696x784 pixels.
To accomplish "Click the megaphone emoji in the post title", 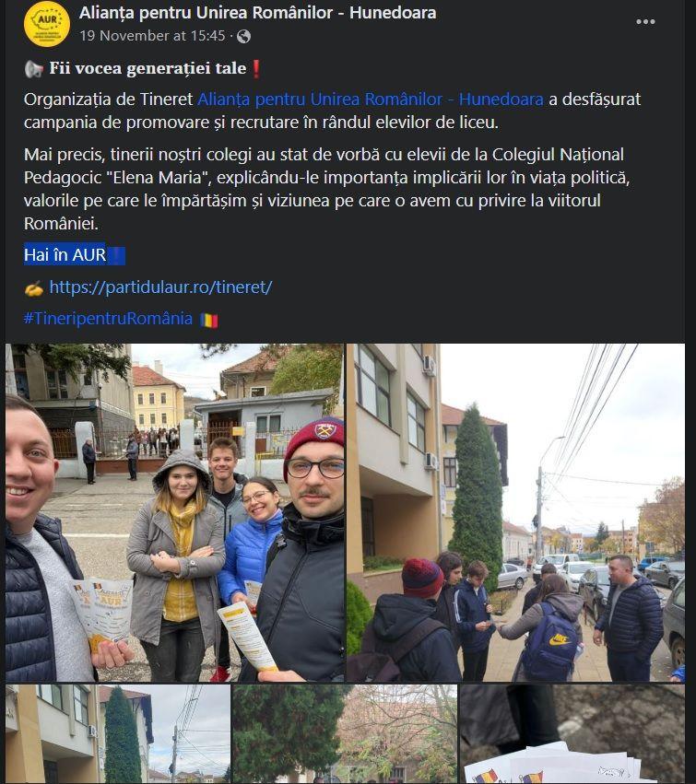I will point(34,68).
